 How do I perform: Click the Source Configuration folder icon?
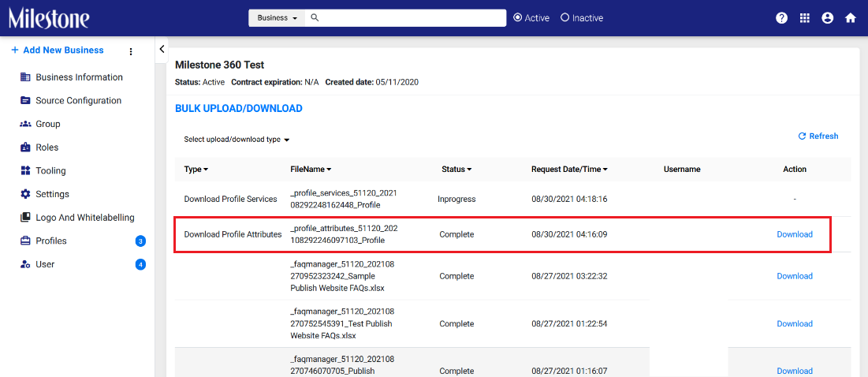tap(25, 101)
